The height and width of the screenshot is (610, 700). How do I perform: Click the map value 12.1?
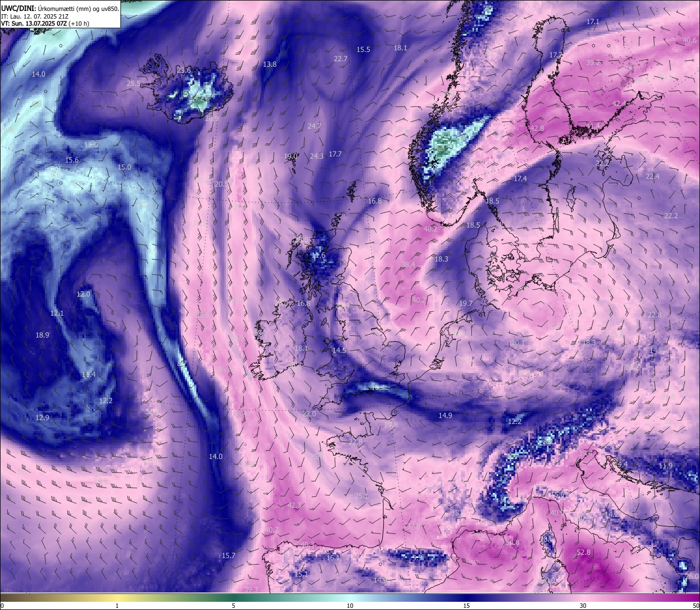click(57, 313)
